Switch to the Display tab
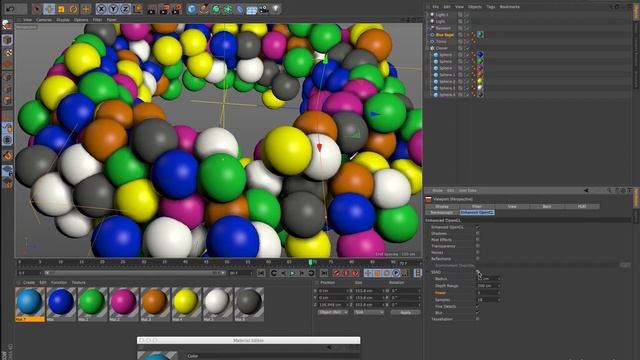Screen dimensions: 640x360 click(442, 207)
